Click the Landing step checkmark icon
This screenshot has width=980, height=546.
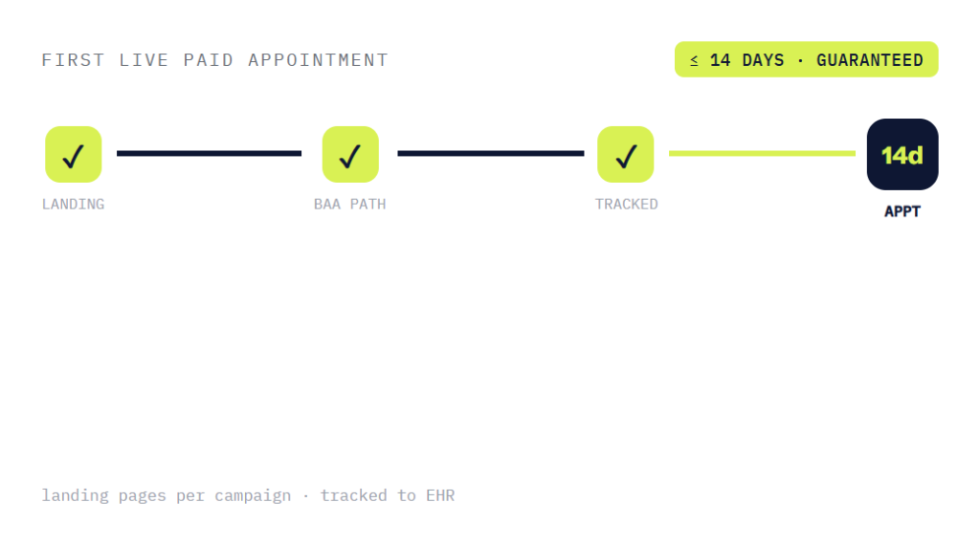[x=73, y=154]
